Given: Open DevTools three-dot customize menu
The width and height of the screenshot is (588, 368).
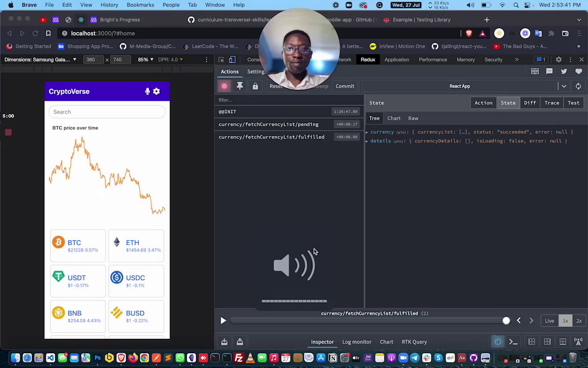Looking at the screenshot, I should pos(570,59).
